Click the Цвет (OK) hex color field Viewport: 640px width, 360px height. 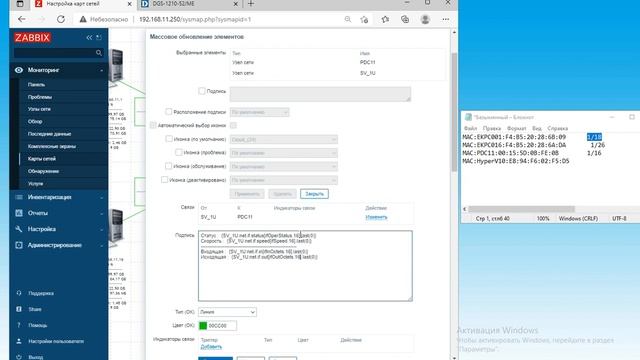click(x=222, y=326)
